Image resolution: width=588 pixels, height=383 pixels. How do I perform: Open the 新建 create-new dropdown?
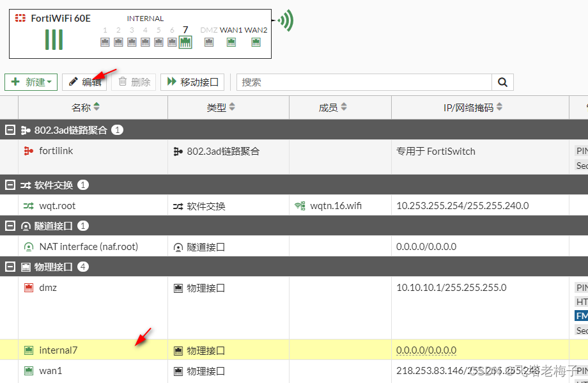pos(31,82)
